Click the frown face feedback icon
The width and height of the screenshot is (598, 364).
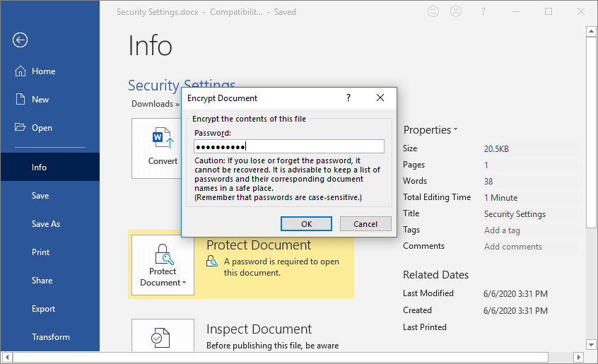[457, 12]
